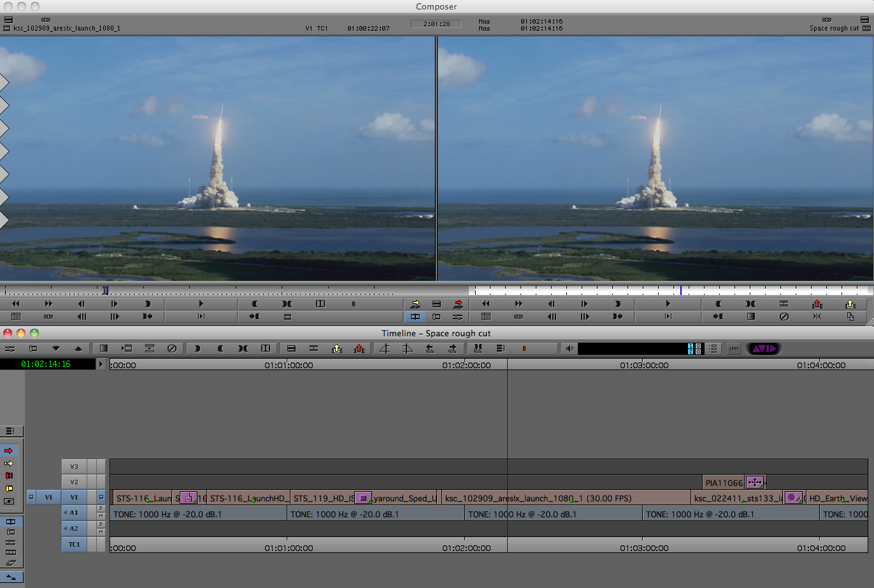874x588 pixels.
Task: Click the red Overwrite button below the monitors
Action: [458, 304]
